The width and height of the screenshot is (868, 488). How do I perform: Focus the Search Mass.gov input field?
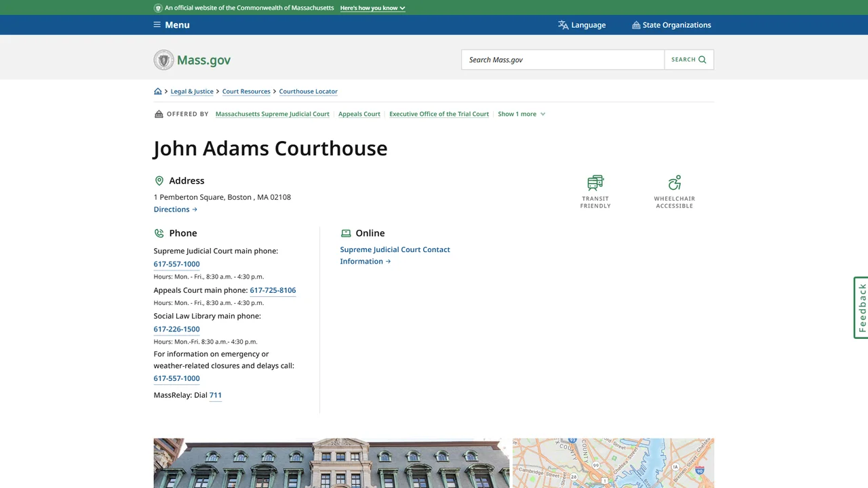[x=563, y=60]
